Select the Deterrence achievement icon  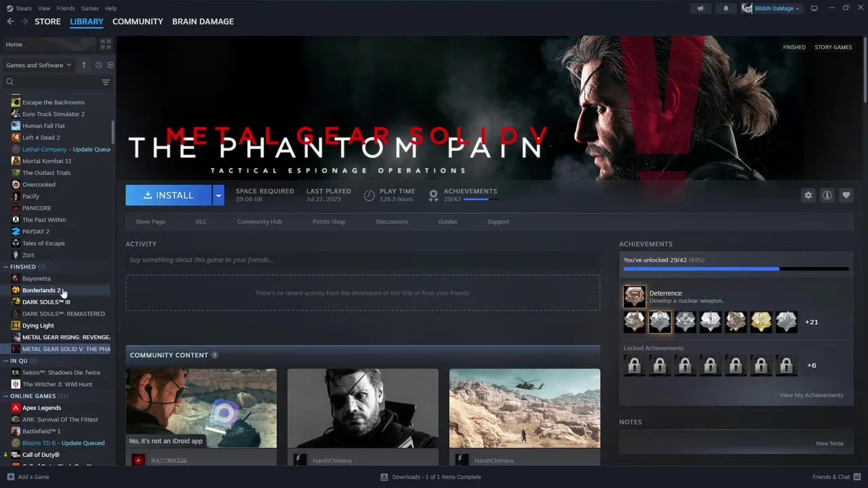pos(635,297)
